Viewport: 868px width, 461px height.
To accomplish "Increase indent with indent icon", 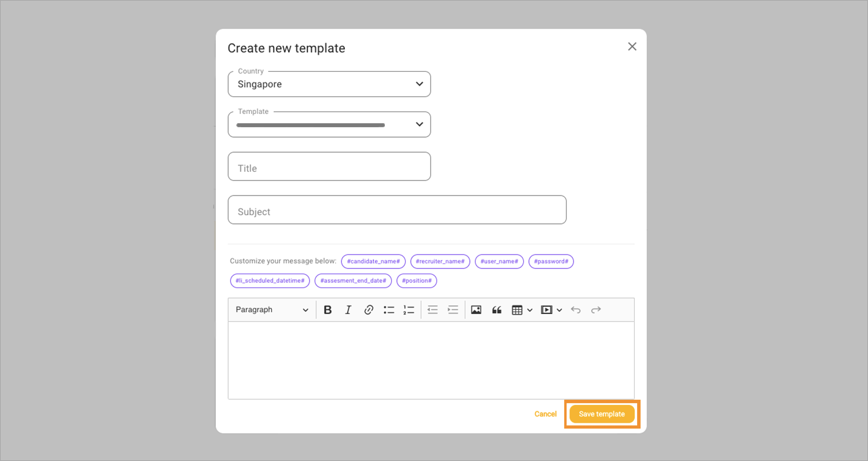I will pos(453,310).
